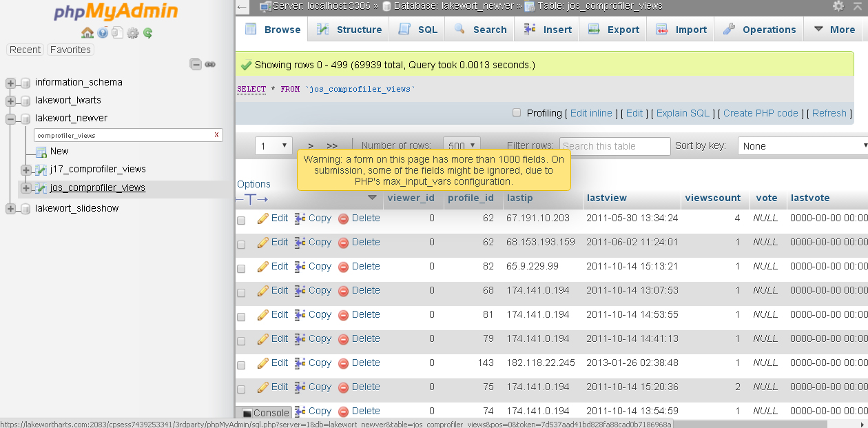This screenshot has height=428, width=868.
Task: Click the red Delete icon for profile_id 79 row
Action: click(343, 339)
